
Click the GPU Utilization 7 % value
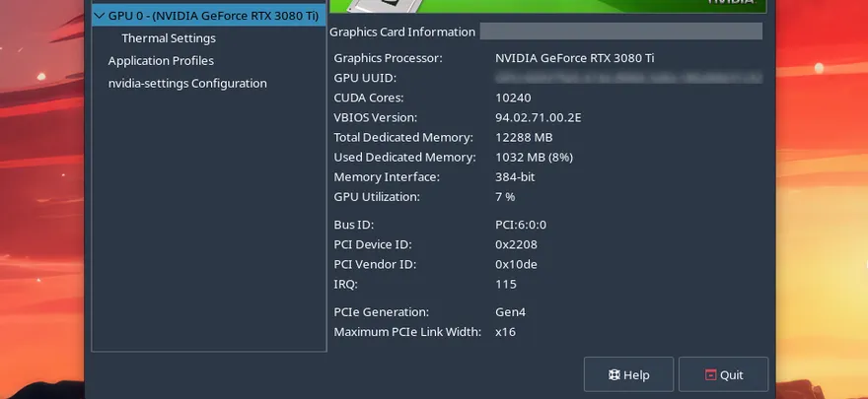(x=505, y=196)
